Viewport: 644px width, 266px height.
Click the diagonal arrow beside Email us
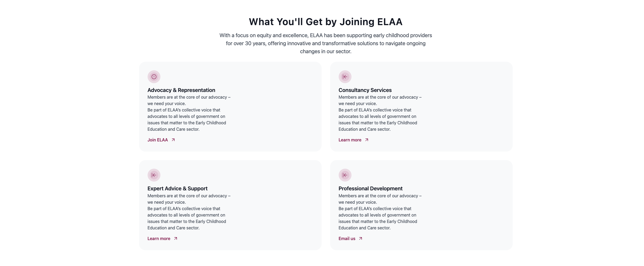pos(361,238)
